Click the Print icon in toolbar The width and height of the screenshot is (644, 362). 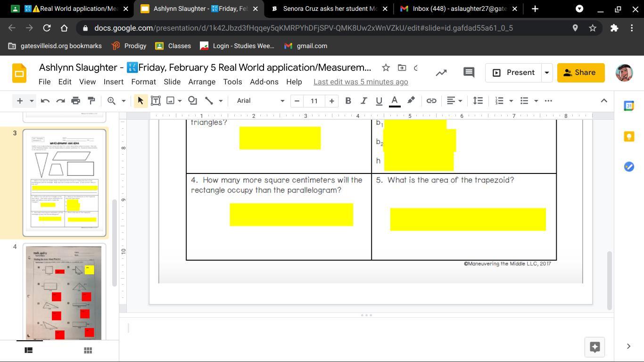tap(75, 100)
